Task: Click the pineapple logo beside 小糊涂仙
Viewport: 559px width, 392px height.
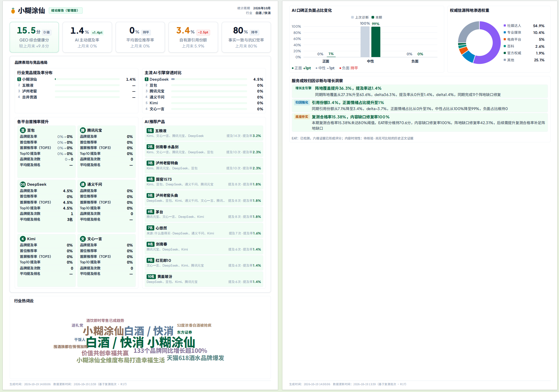Action: 13,11
